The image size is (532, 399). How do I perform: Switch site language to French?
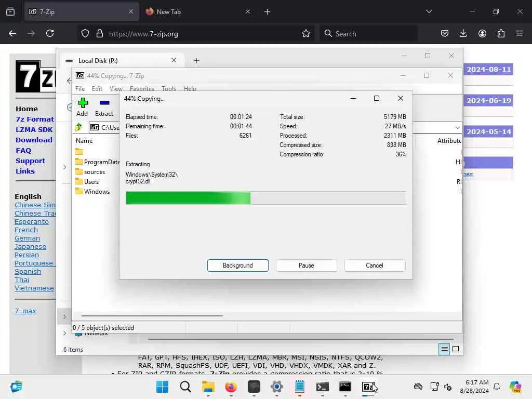pos(26,230)
